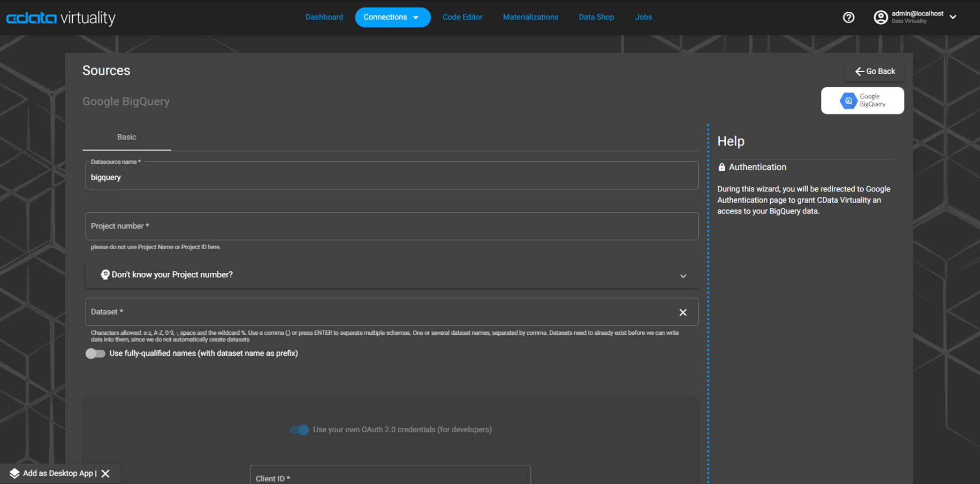Open the help question mark icon
The width and height of the screenshot is (980, 484).
point(848,17)
